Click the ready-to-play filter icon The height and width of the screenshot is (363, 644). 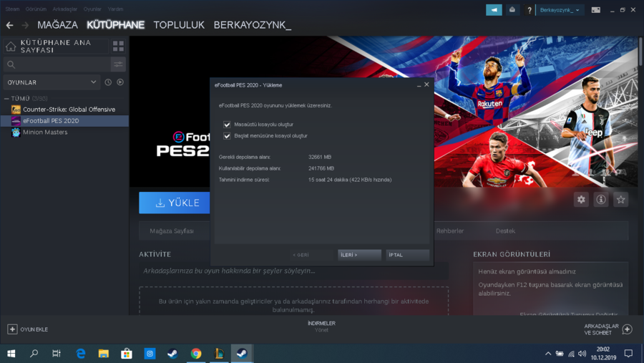120,82
